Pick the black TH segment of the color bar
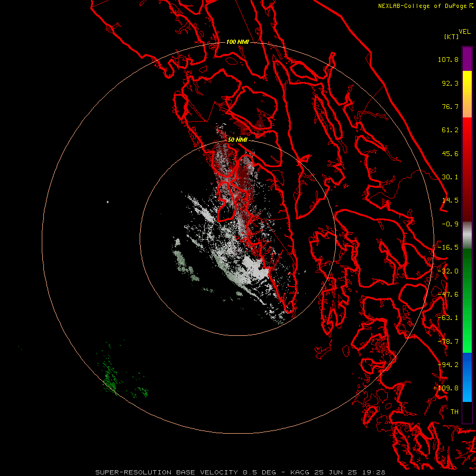This screenshot has height=476, width=476. point(467,412)
